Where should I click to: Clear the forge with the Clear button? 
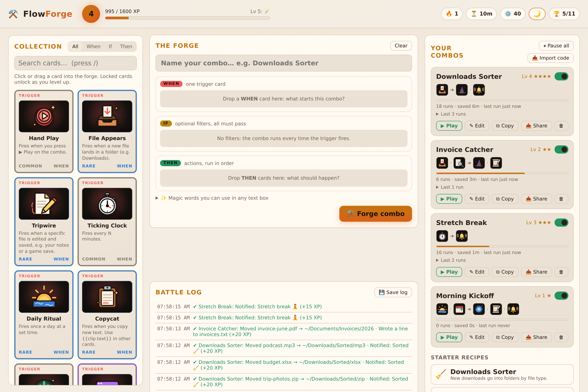click(x=401, y=46)
